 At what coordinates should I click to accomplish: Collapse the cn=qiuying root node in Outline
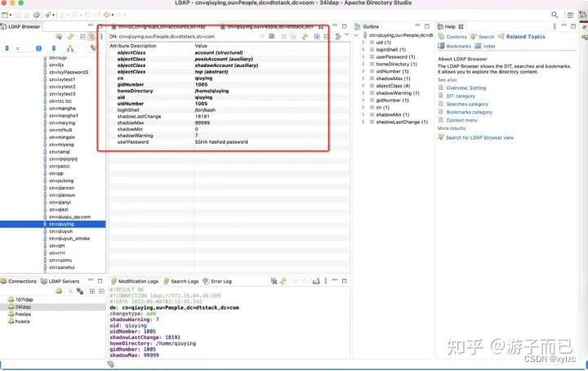point(356,35)
